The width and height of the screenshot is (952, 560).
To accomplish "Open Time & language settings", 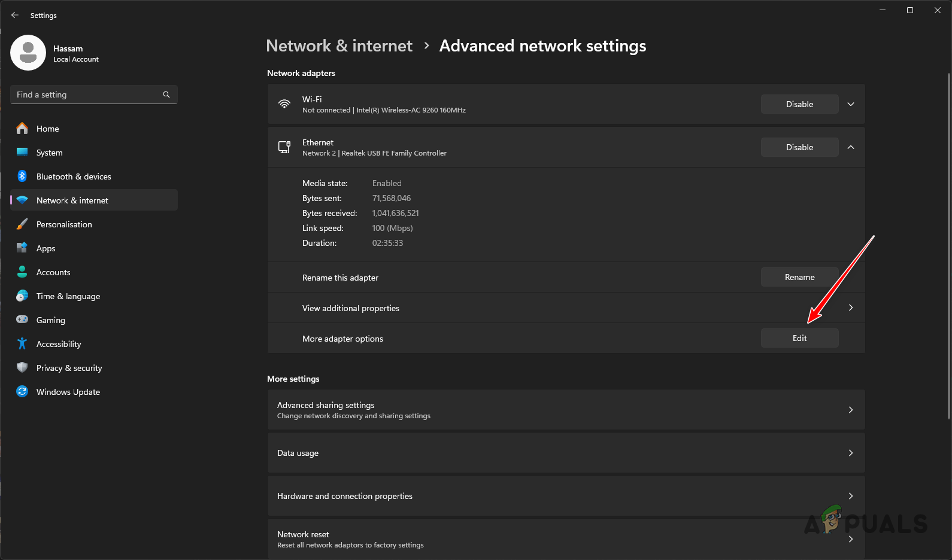I will tap(68, 296).
